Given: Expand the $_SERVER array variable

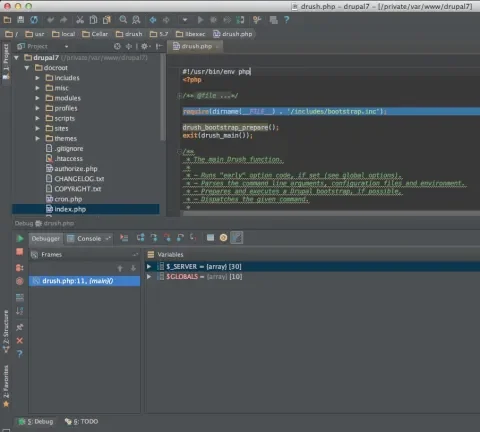Looking at the screenshot, I should (149, 266).
